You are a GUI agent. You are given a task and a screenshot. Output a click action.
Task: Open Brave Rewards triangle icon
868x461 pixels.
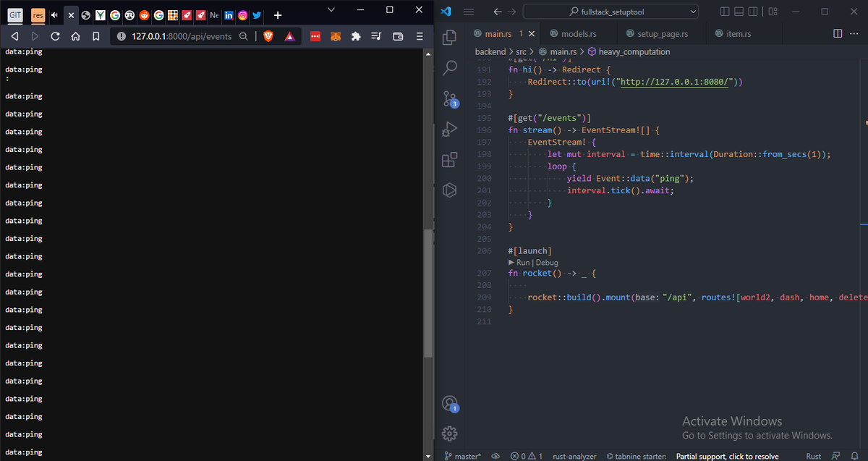[x=289, y=36]
